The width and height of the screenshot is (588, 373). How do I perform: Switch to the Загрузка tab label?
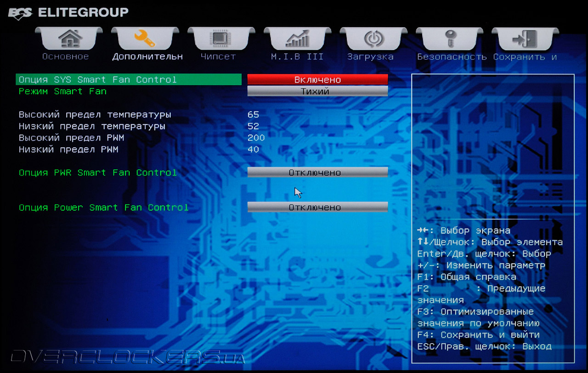[370, 57]
